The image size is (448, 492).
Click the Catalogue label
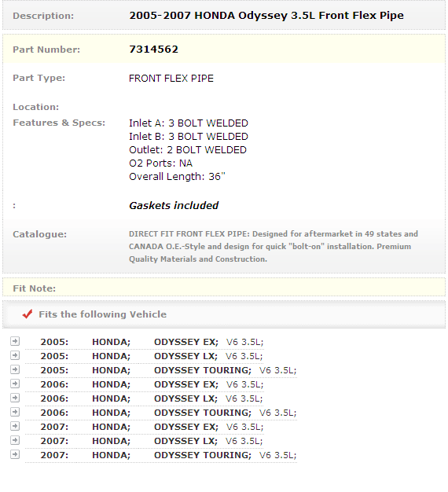pos(40,234)
